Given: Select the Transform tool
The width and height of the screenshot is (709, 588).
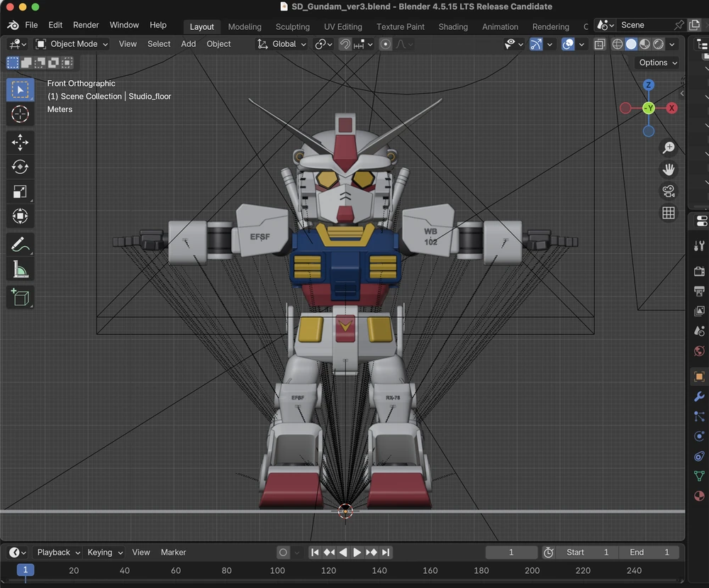Looking at the screenshot, I should point(20,216).
